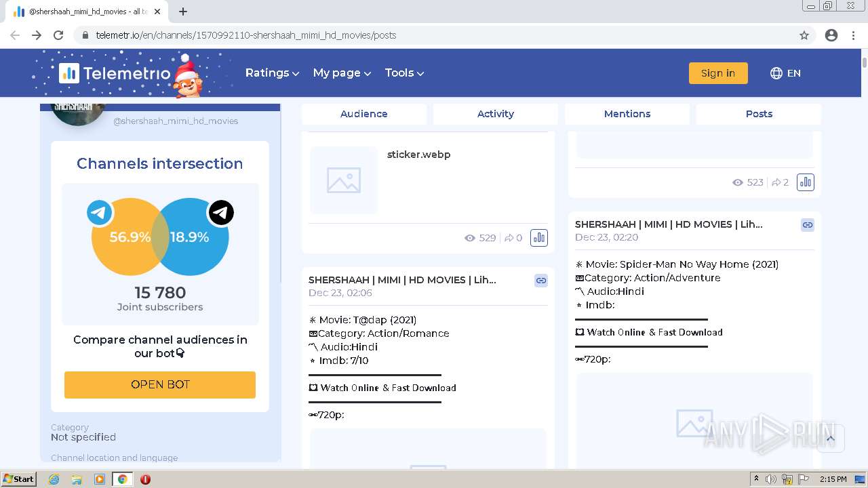The image size is (868, 488).
Task: Click the 15 780 joint subscribers count
Action: [160, 293]
